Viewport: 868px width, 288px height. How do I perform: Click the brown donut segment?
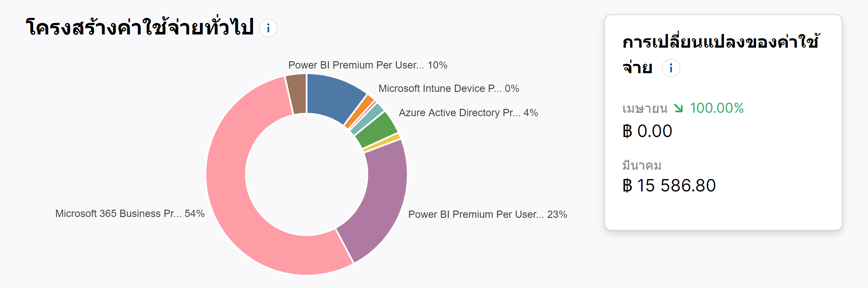pos(296,94)
